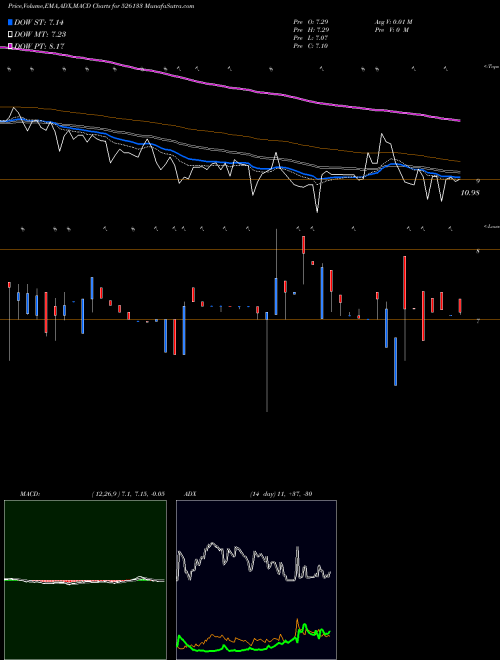Click the 'Avg V: 0.01 M' volume text
This screenshot has height=660, width=500.
[392, 22]
